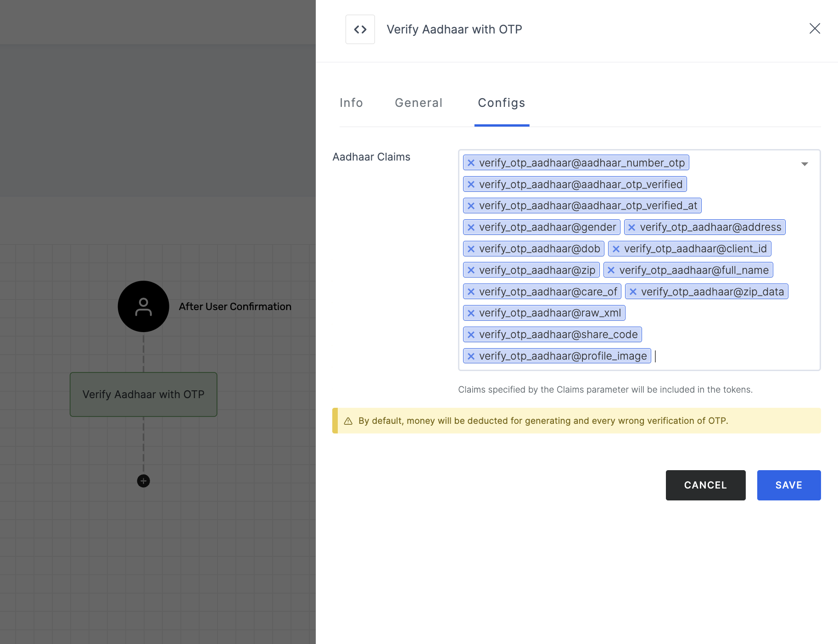The image size is (838, 644).
Task: Click the panel title Verify Aadhaar with OTP
Action: click(454, 29)
